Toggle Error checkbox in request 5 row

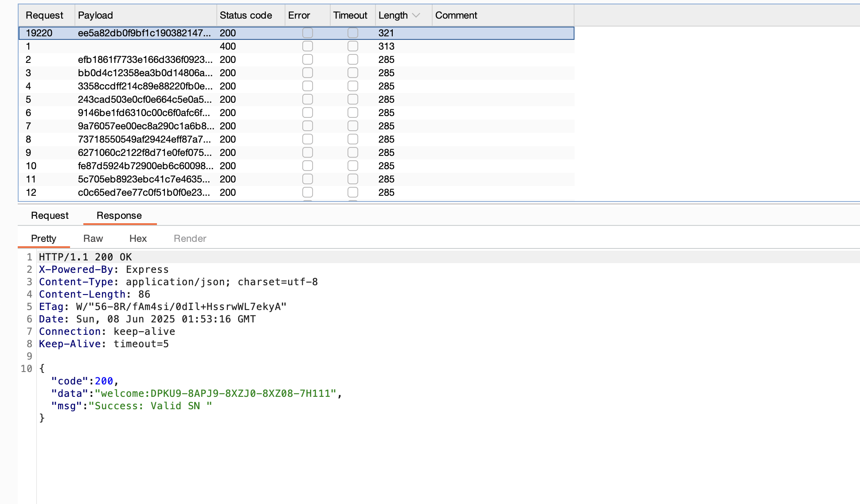[308, 100]
